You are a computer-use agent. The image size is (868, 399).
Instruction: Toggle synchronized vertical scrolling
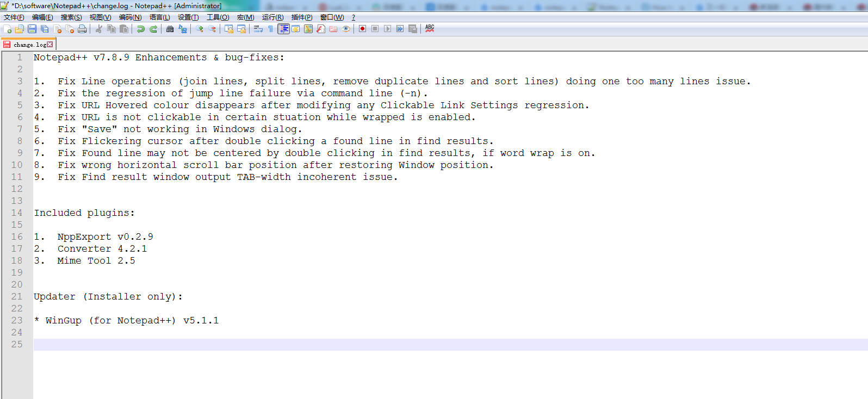pos(229,29)
